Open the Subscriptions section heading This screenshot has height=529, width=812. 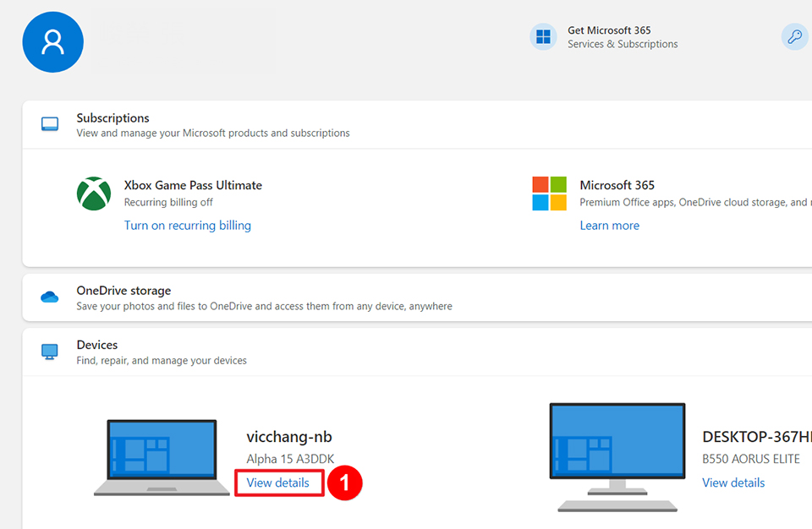point(112,117)
